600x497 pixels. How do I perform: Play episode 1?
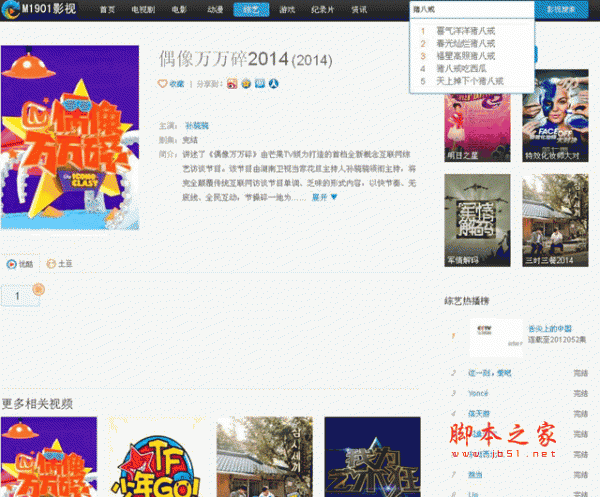click(20, 296)
